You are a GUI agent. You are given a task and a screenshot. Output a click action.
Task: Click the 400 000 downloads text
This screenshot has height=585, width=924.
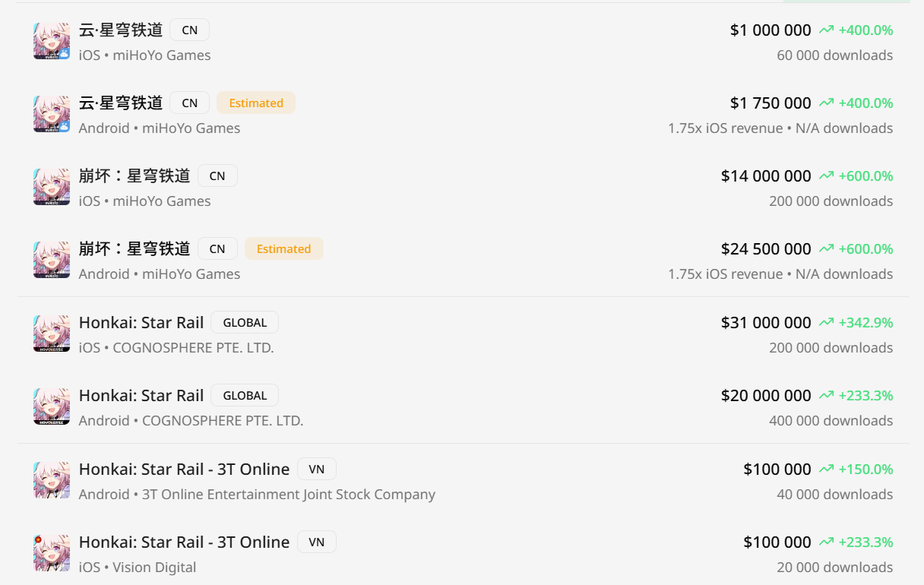[x=831, y=421]
